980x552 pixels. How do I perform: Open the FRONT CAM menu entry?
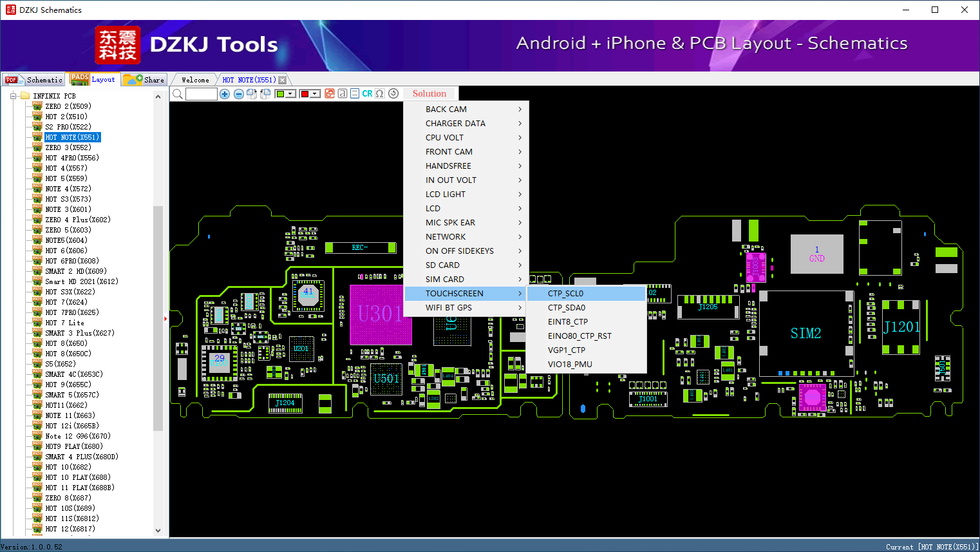pyautogui.click(x=466, y=152)
